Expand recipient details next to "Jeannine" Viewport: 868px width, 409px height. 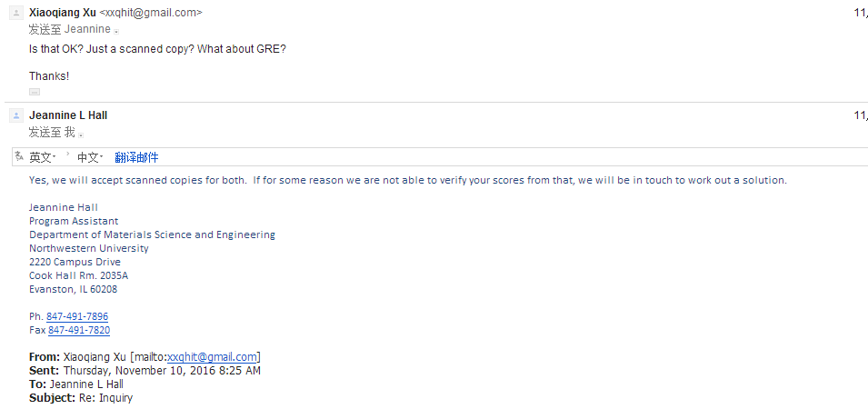click(x=116, y=31)
